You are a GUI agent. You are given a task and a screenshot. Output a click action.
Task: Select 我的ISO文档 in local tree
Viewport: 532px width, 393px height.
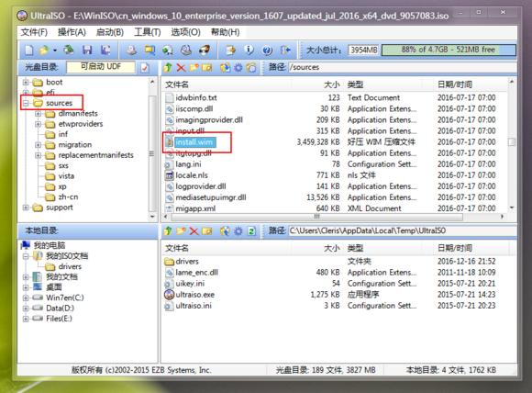[67, 256]
